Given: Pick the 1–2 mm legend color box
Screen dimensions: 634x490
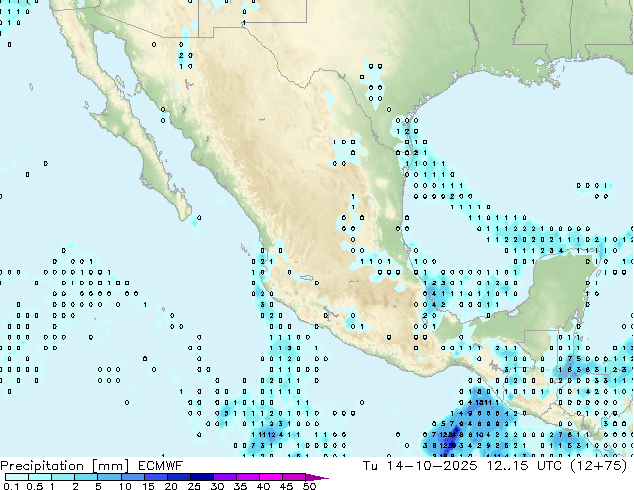Looking at the screenshot, I should 63,477.
